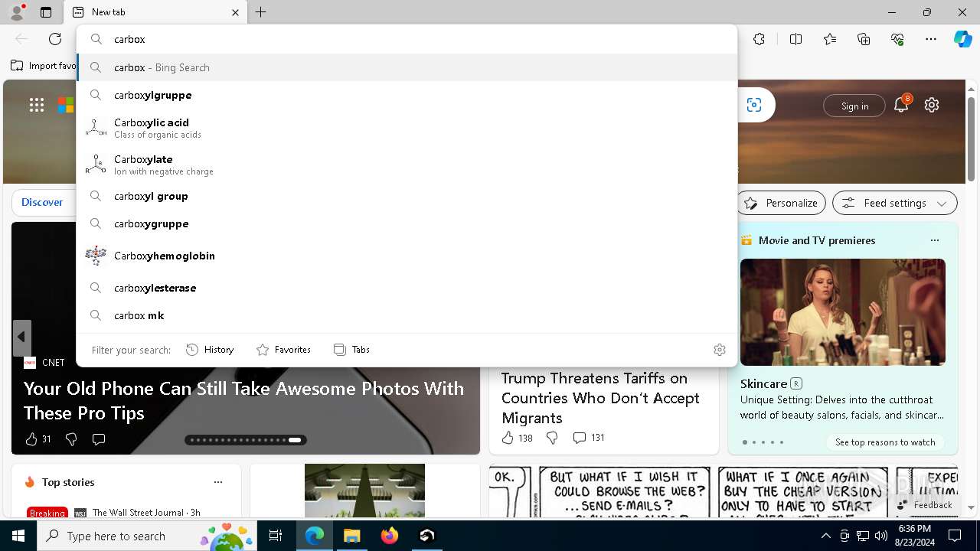Show hidden system tray icons
This screenshot has width=980, height=551.
(x=825, y=536)
